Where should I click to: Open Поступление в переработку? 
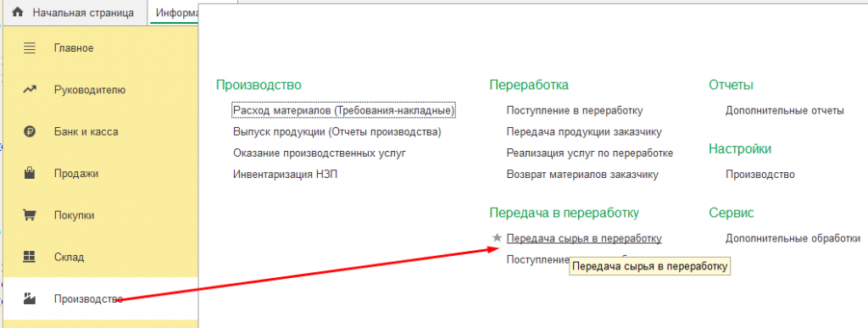coord(575,111)
